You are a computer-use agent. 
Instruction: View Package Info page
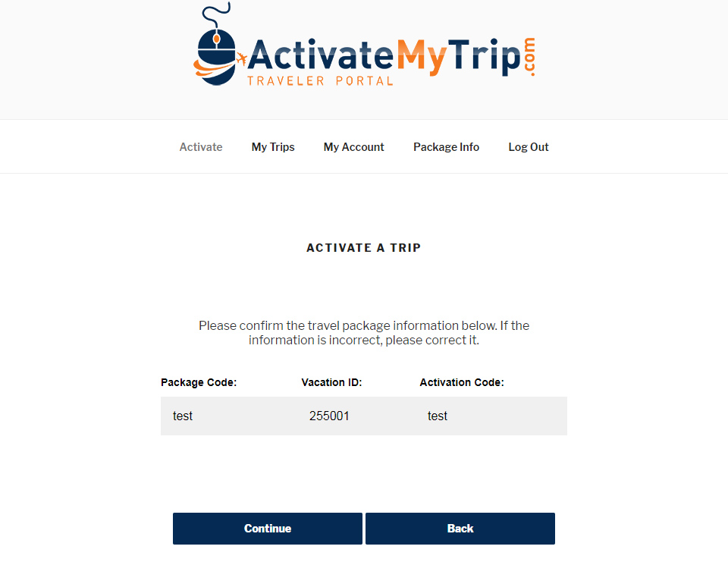[446, 147]
